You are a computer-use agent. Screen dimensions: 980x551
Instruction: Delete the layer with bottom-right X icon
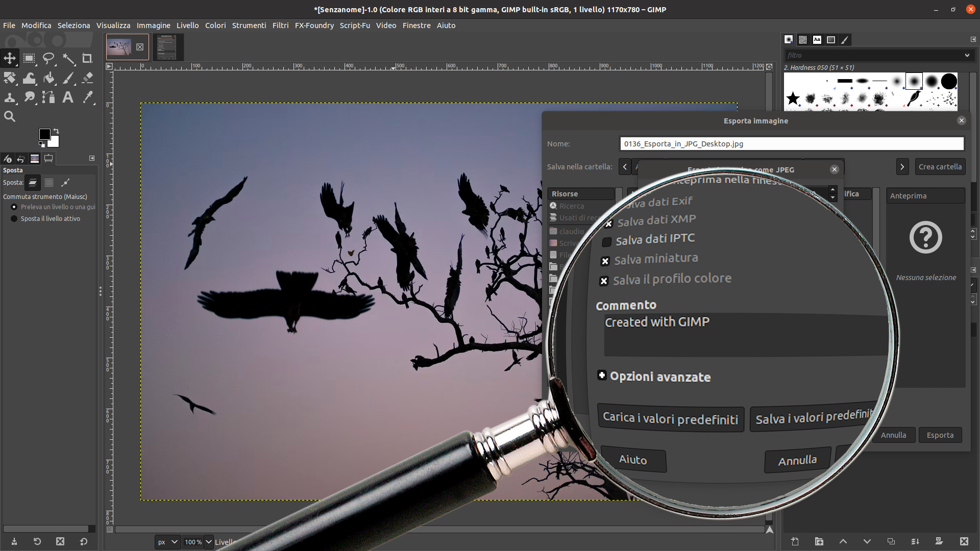click(964, 541)
